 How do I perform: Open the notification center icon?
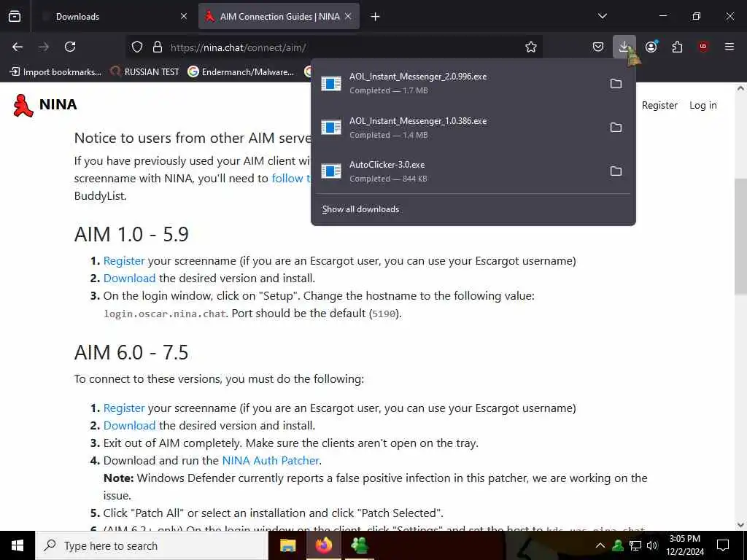coord(723,545)
